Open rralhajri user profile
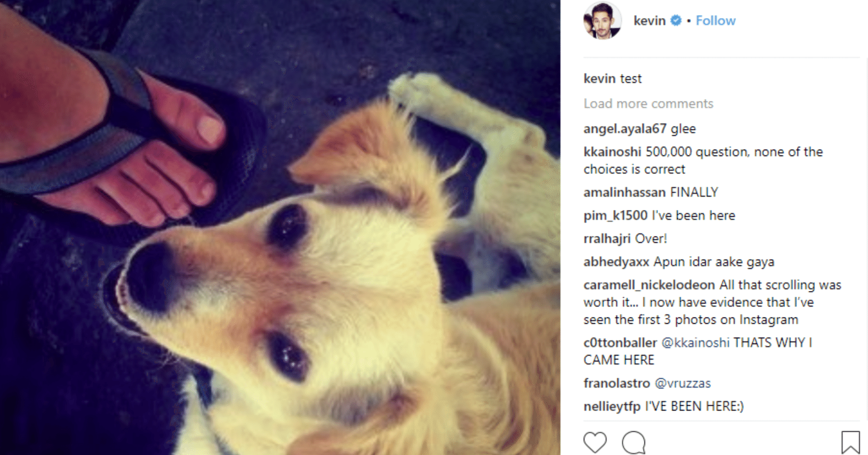Viewport: 868px width, 455px height. click(607, 238)
